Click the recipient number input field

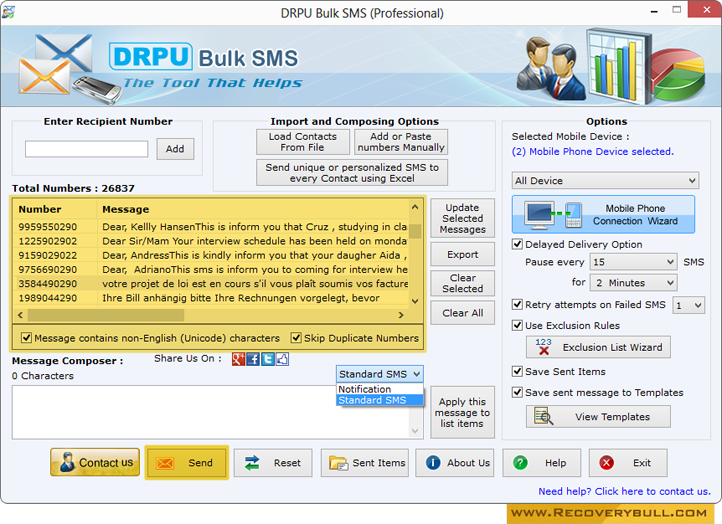[x=87, y=149]
